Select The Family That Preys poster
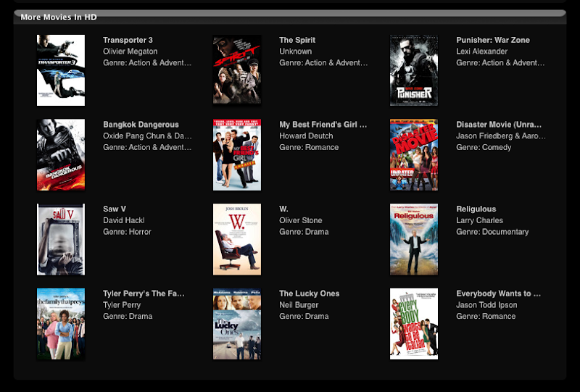Viewport: 580px width, 392px height. [61, 324]
